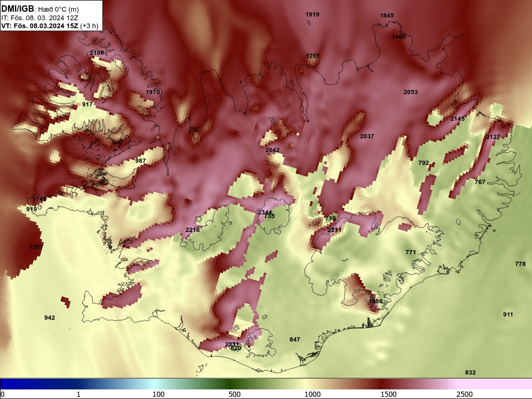Click the 2108 value in Westfjords

[97, 53]
